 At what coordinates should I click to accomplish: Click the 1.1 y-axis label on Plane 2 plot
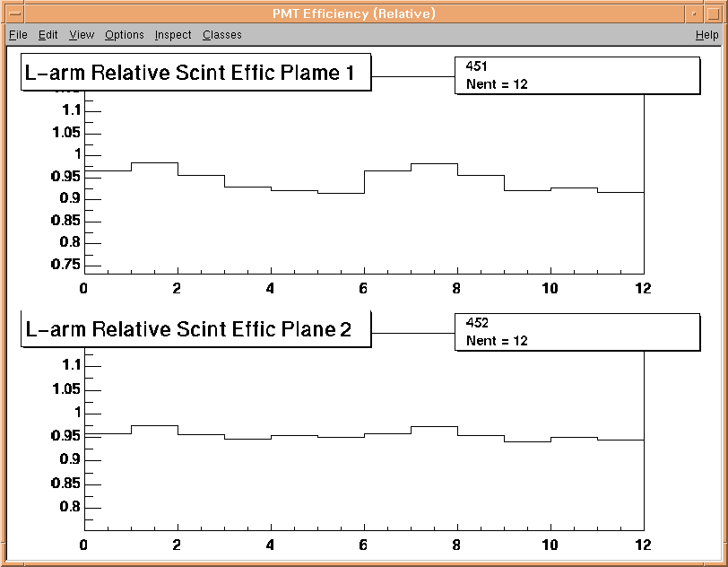[72, 365]
